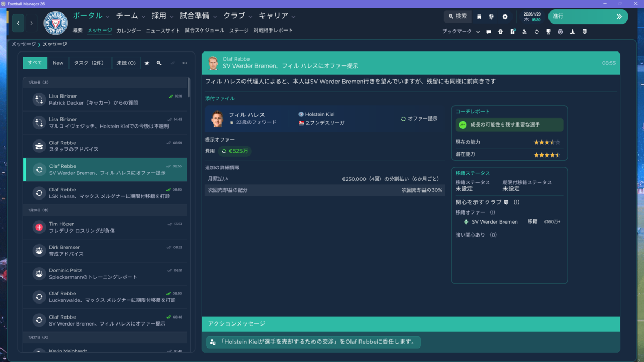Screen dimensions: 644x362
Task: Click the trophy bookmark shortcut
Action: 548,32
